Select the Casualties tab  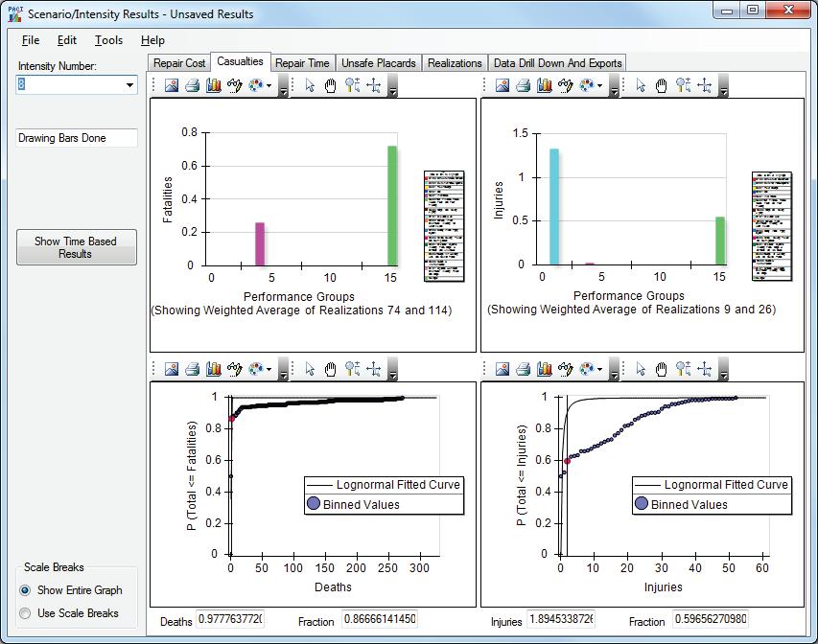(x=240, y=61)
